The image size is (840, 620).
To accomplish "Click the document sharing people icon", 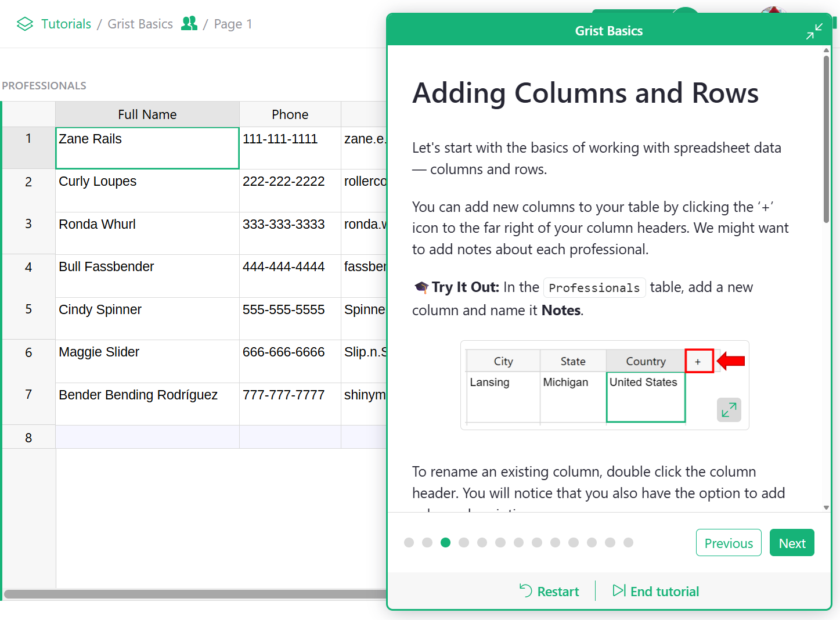I will pos(189,23).
